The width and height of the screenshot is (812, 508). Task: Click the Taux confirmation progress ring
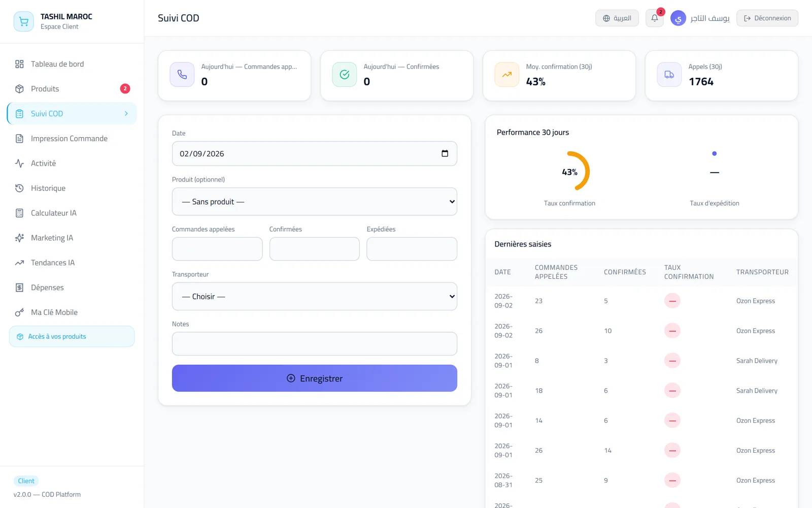pos(570,172)
